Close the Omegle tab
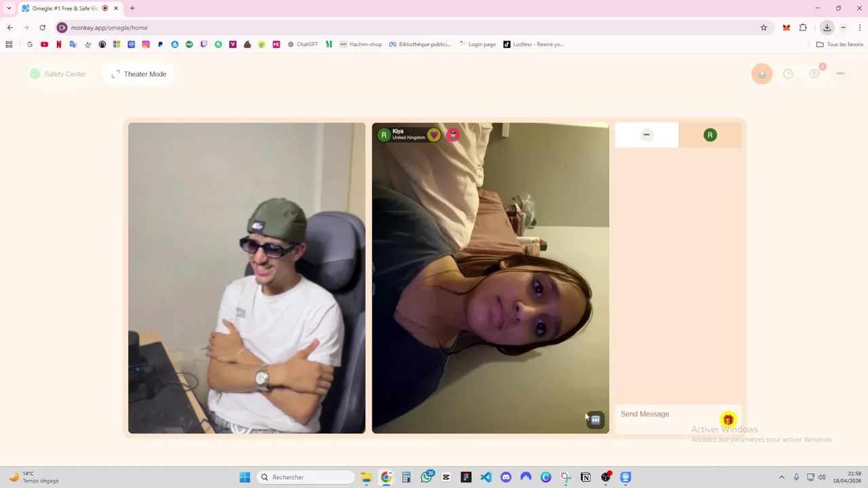The height and width of the screenshot is (488, 868). [116, 8]
